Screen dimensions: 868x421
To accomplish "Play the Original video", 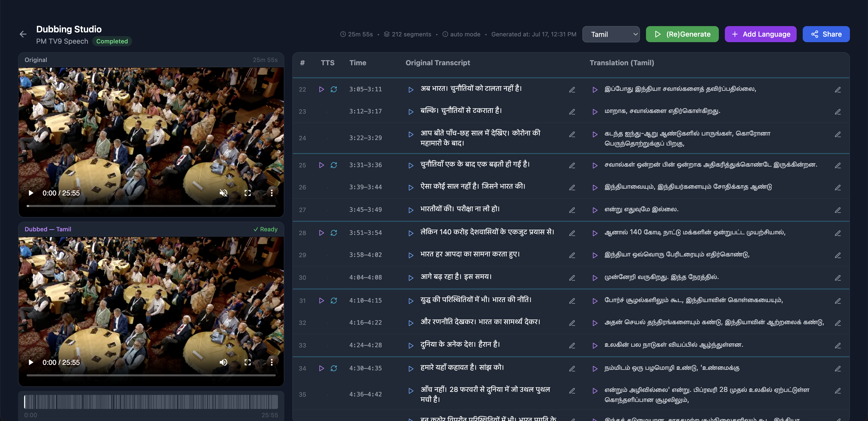I will [x=31, y=193].
